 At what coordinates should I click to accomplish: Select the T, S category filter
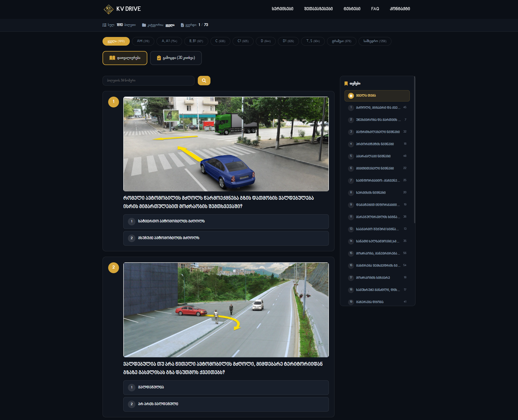coord(313,41)
